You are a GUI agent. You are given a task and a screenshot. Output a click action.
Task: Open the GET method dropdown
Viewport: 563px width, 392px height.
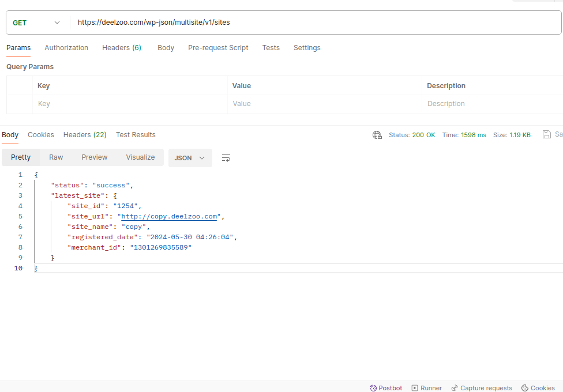coord(36,22)
